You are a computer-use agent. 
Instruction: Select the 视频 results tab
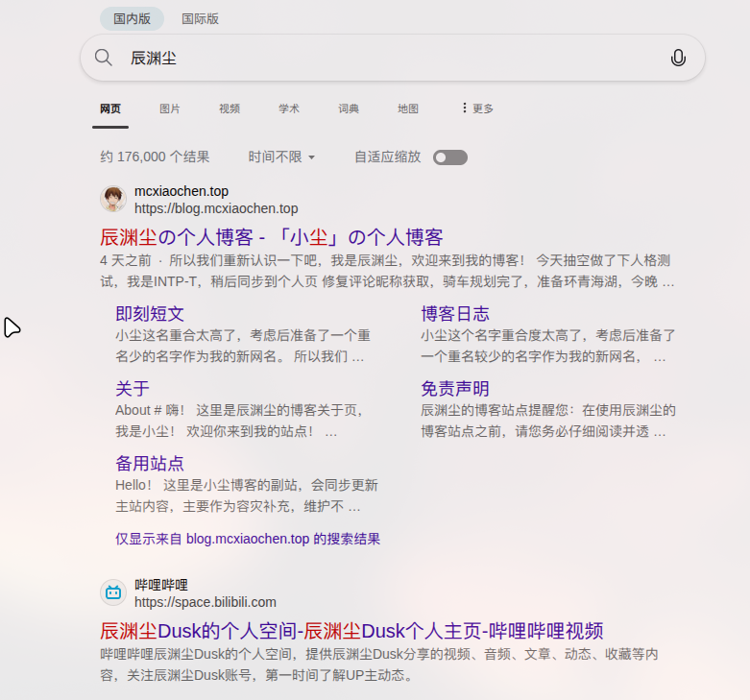point(230,109)
